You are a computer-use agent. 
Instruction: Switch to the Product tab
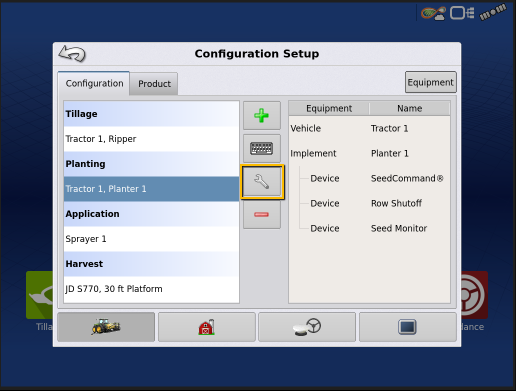tap(154, 83)
